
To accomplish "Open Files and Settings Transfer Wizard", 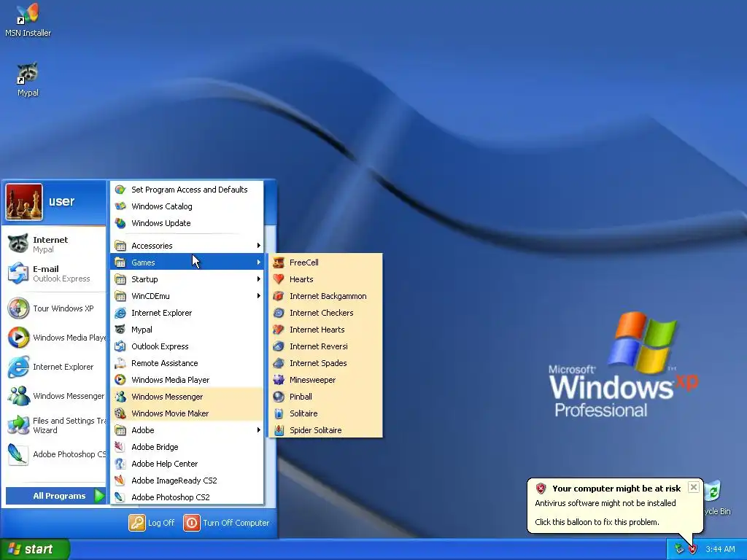I will pyautogui.click(x=54, y=425).
